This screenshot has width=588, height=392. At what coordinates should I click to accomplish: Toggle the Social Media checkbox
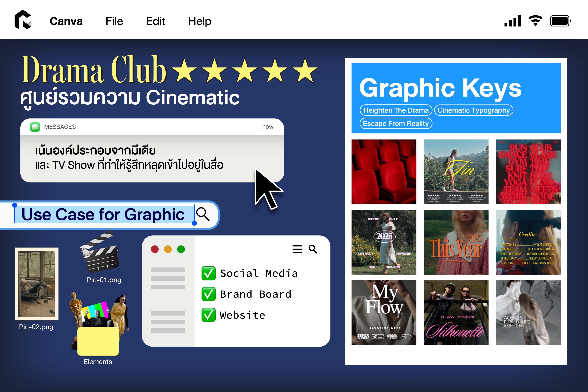(208, 273)
